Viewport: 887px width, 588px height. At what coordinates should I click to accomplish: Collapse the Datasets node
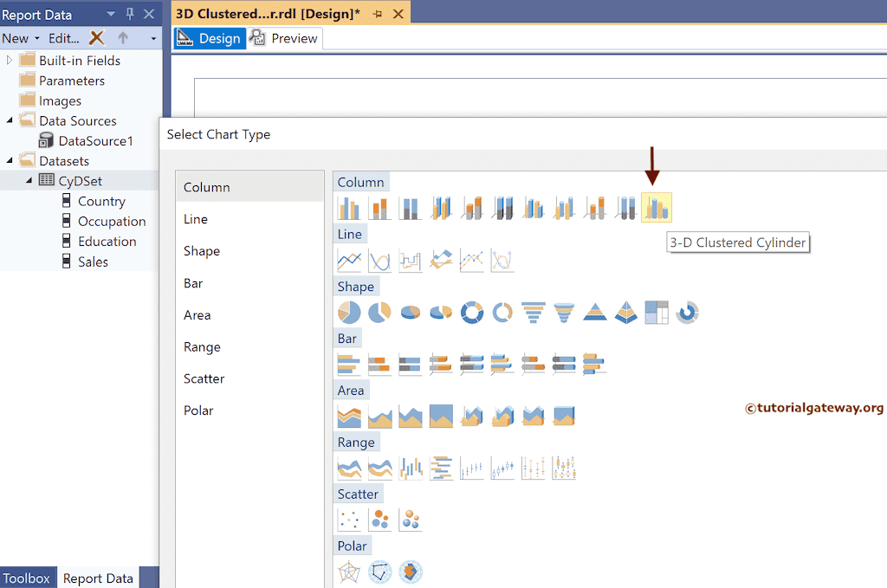[10, 160]
